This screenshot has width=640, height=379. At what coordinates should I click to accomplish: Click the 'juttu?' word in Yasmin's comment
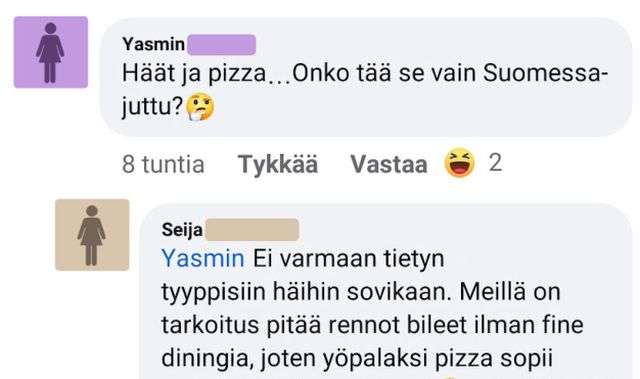[152, 107]
